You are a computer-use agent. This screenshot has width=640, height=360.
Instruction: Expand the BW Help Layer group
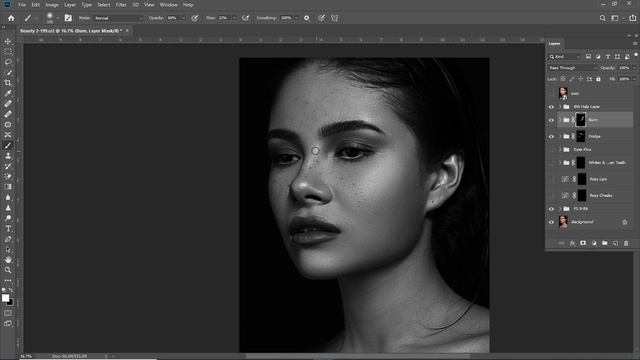tap(560, 107)
